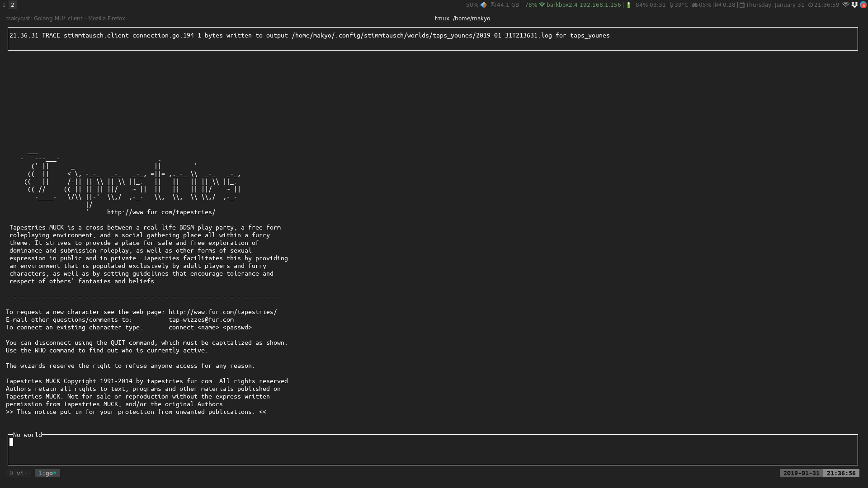Screen dimensions: 868x488
Task: Click the 'wizards reserve the right' line
Action: tap(130, 366)
